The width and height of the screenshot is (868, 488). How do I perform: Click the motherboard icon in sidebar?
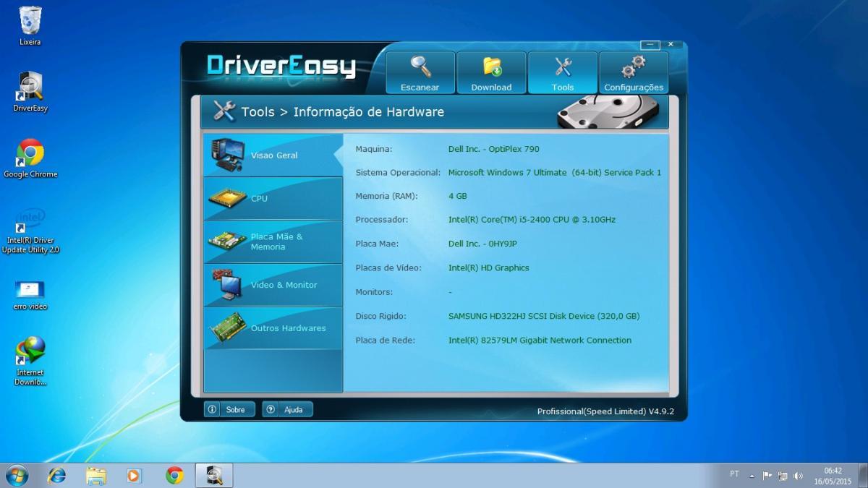[227, 241]
